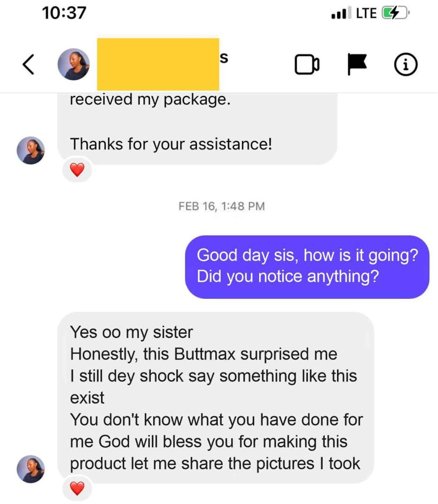Flag this conversation with flag icon

(x=357, y=64)
